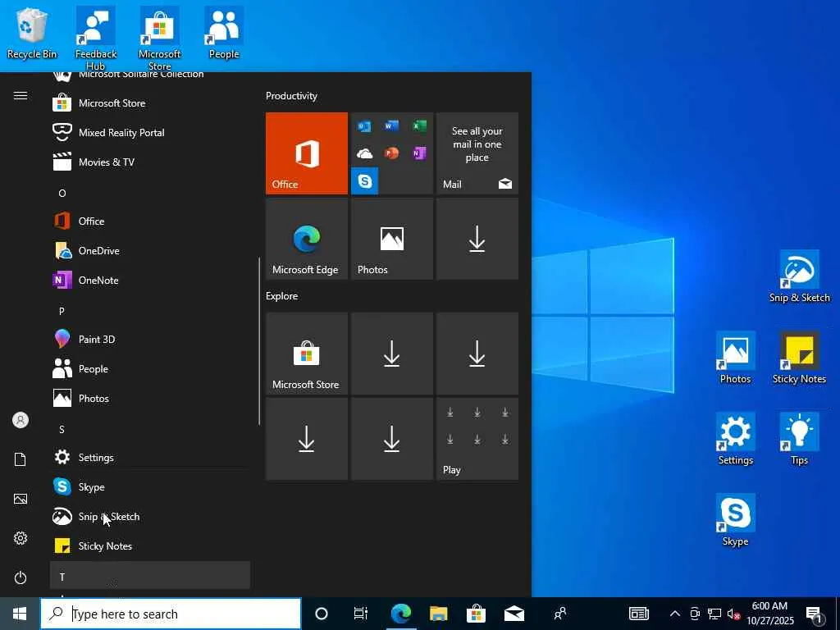The height and width of the screenshot is (630, 840).
Task: Click the Type here to search box
Action: tap(171, 614)
